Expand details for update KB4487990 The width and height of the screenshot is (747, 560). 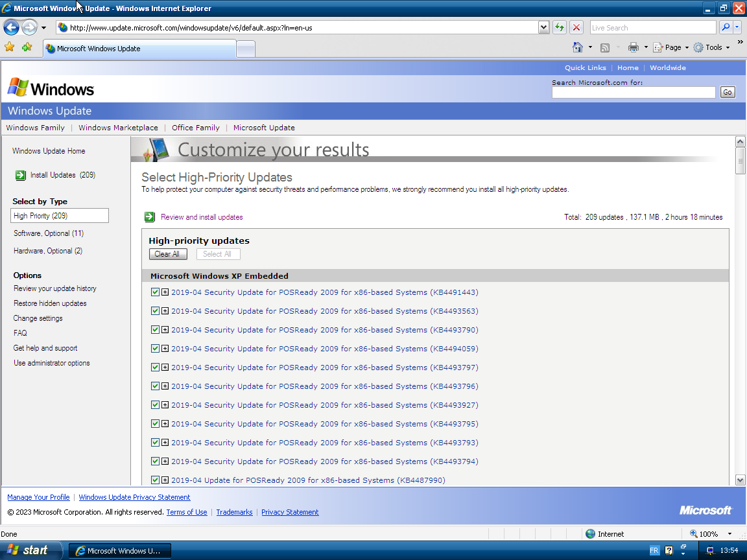(165, 480)
